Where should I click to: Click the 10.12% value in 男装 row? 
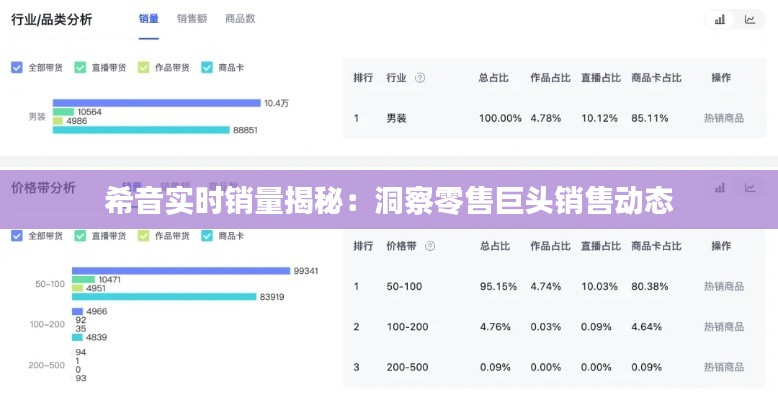599,118
